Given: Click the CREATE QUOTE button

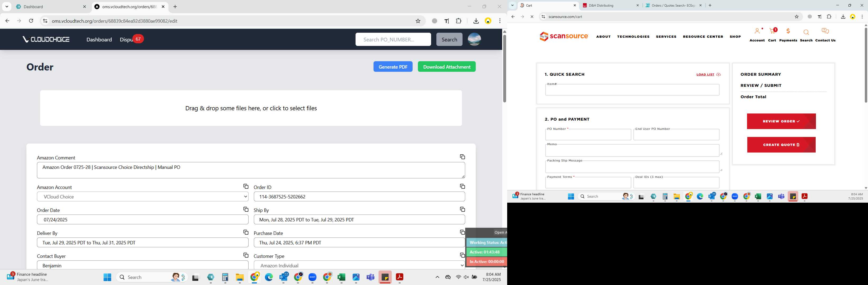Looking at the screenshot, I should tap(781, 145).
